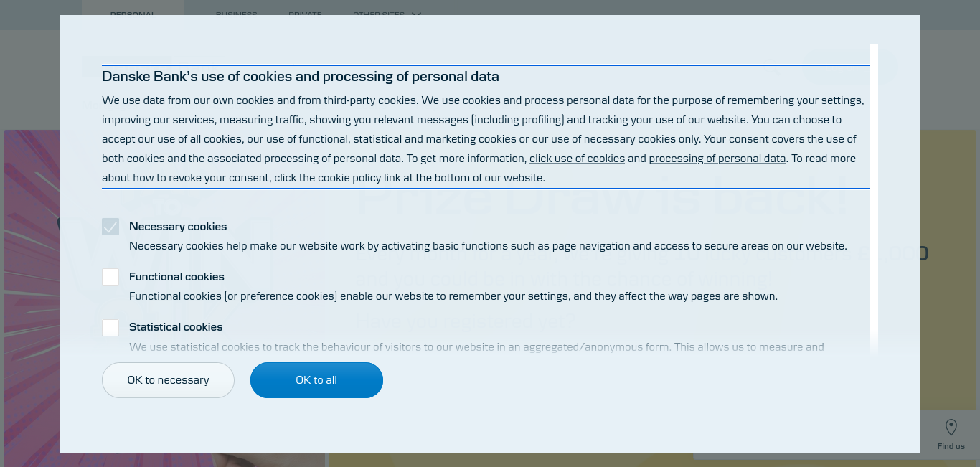Click the "Necessary cookies" label text
The image size is (980, 467).
178,227
